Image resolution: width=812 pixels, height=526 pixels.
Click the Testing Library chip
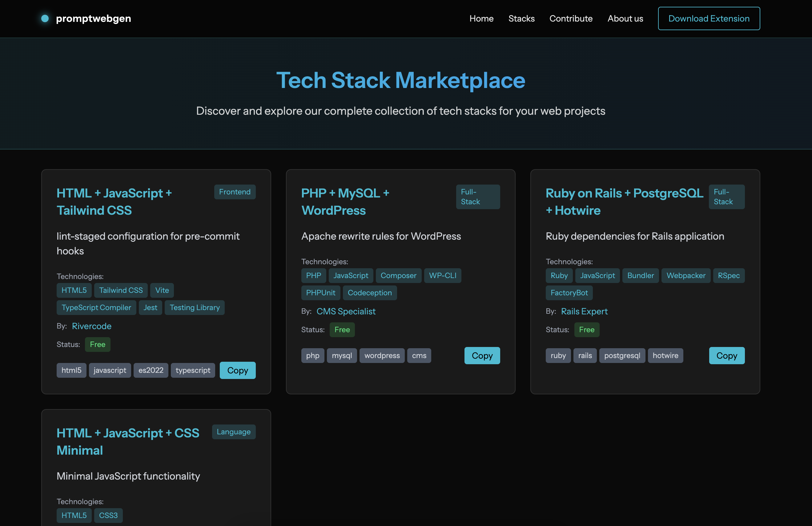pyautogui.click(x=195, y=308)
